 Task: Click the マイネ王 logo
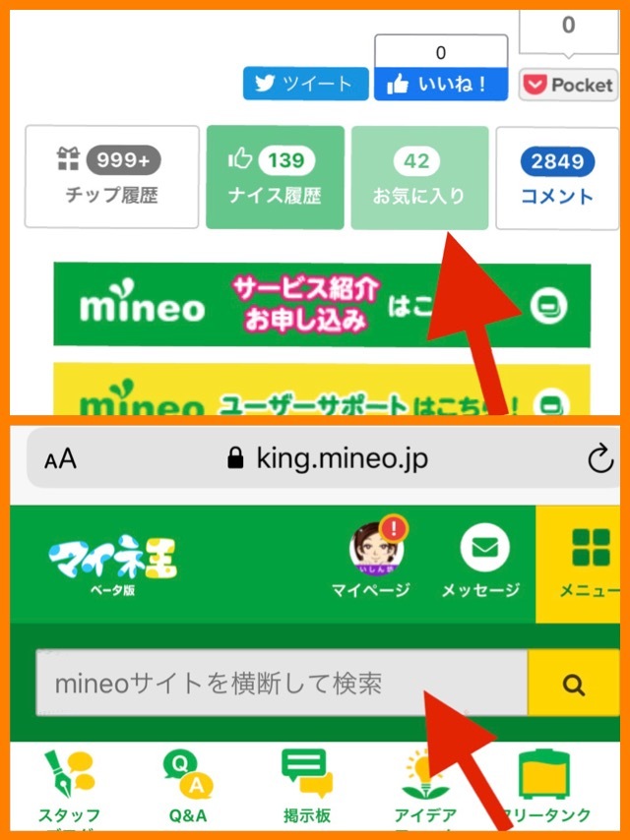click(112, 565)
